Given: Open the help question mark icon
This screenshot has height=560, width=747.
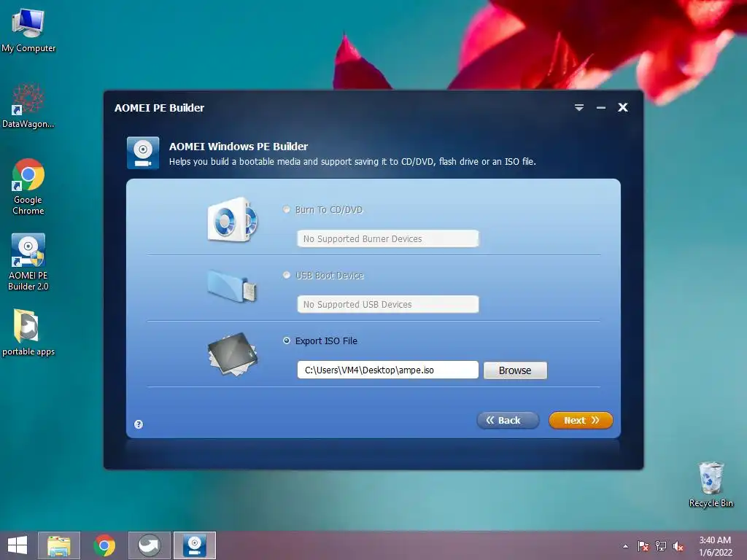Looking at the screenshot, I should click(x=139, y=424).
